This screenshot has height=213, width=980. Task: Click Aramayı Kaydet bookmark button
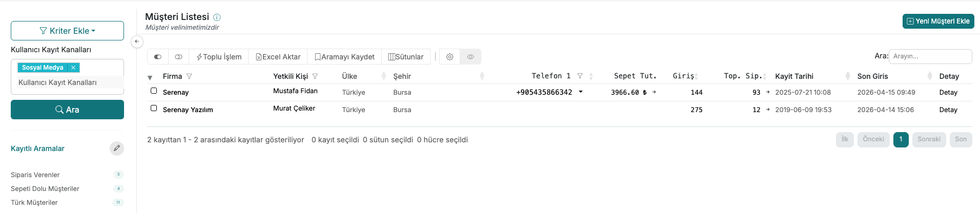pyautogui.click(x=344, y=57)
